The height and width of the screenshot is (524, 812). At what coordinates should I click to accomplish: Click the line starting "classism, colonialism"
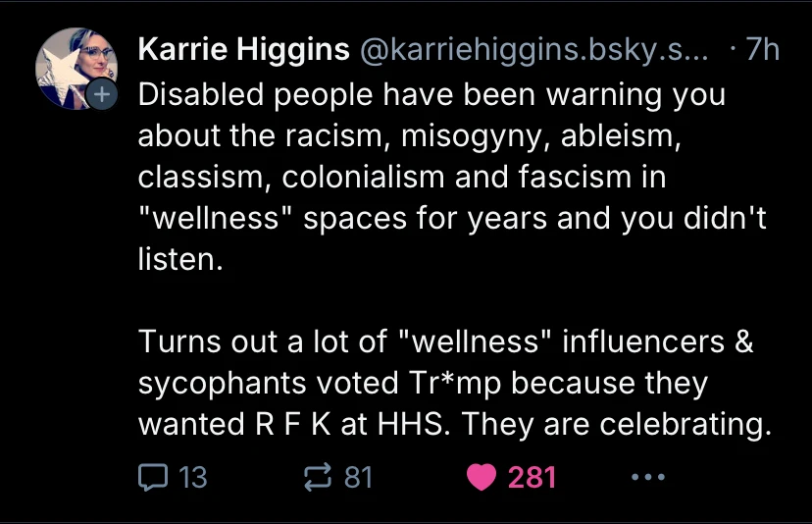pyautogui.click(x=403, y=179)
